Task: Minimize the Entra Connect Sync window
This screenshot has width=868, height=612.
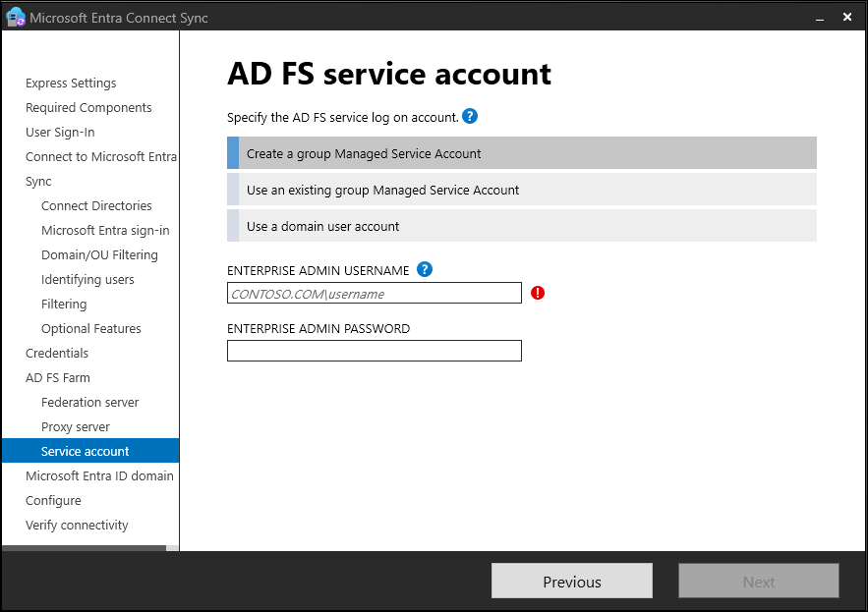Action: click(x=817, y=18)
